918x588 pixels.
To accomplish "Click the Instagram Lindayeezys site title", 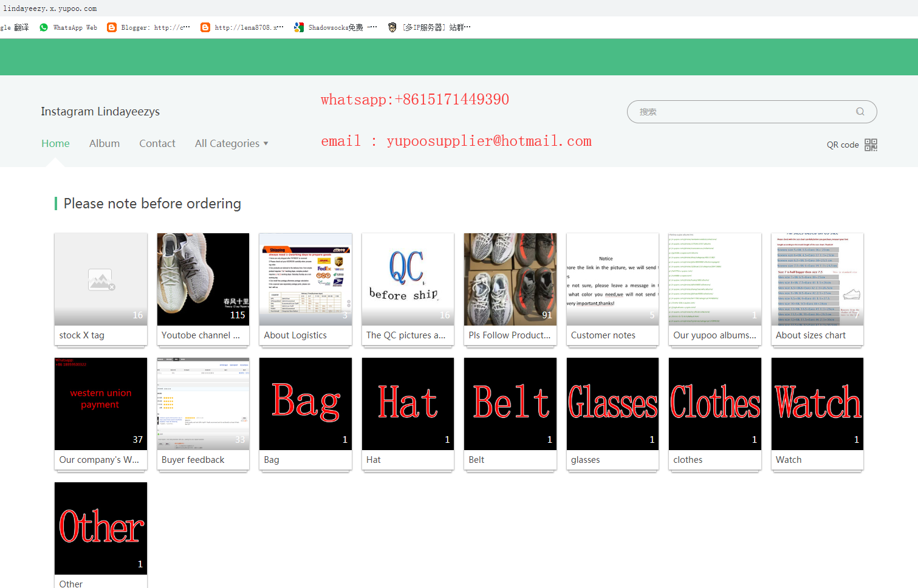I will point(100,111).
